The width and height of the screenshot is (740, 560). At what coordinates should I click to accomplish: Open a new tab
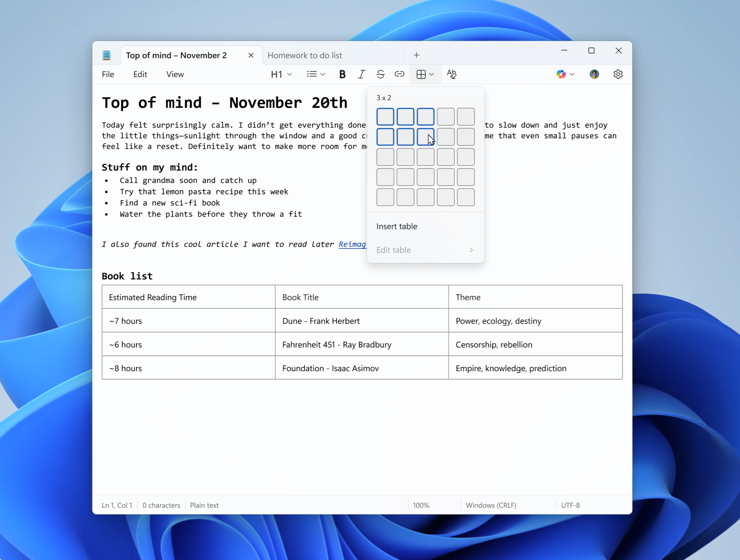point(416,55)
